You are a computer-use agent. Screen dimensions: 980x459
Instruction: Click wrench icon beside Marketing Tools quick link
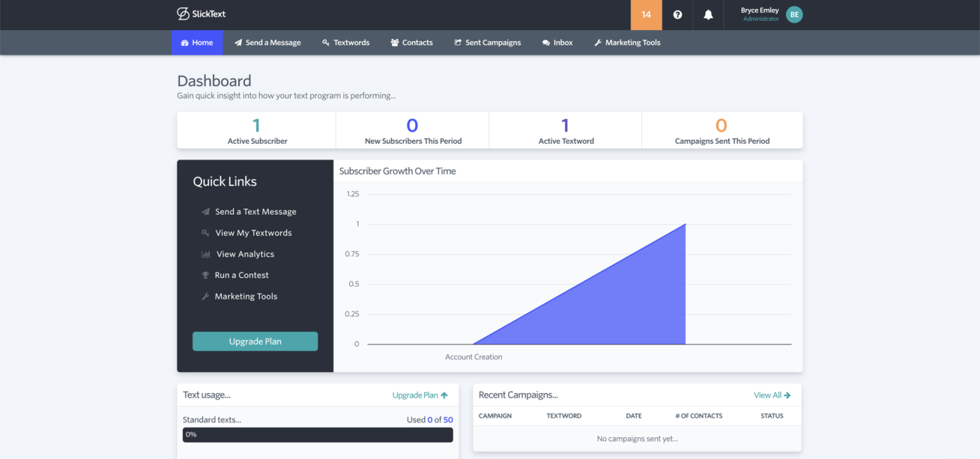206,296
